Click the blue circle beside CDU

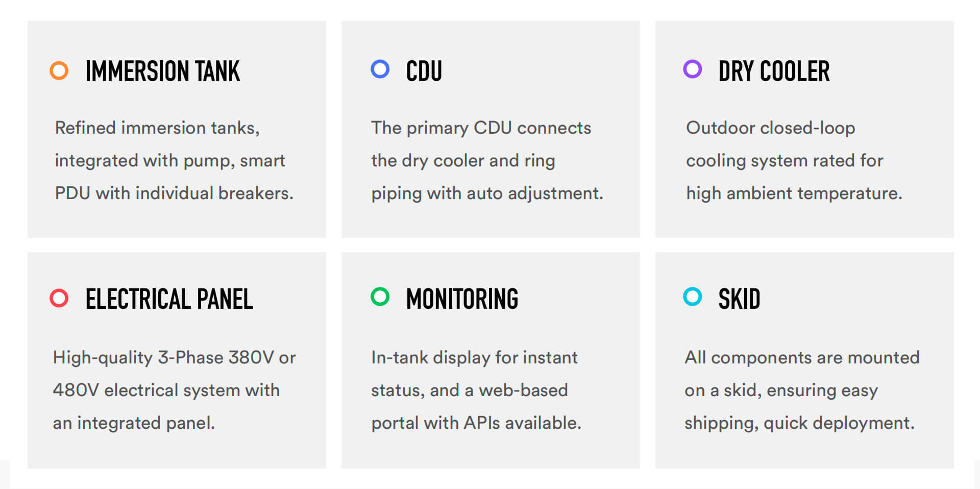(380, 69)
